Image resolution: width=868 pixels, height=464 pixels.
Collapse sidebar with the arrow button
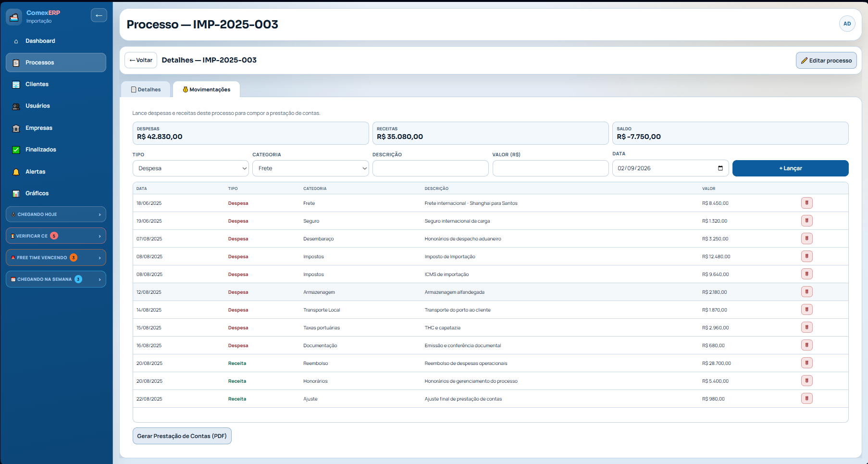[99, 15]
